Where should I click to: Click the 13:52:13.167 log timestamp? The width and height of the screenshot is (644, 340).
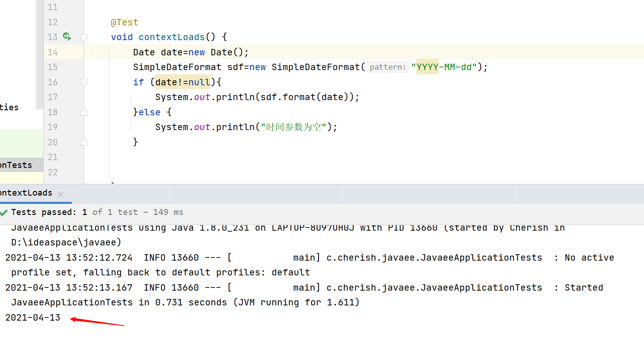tap(99, 287)
